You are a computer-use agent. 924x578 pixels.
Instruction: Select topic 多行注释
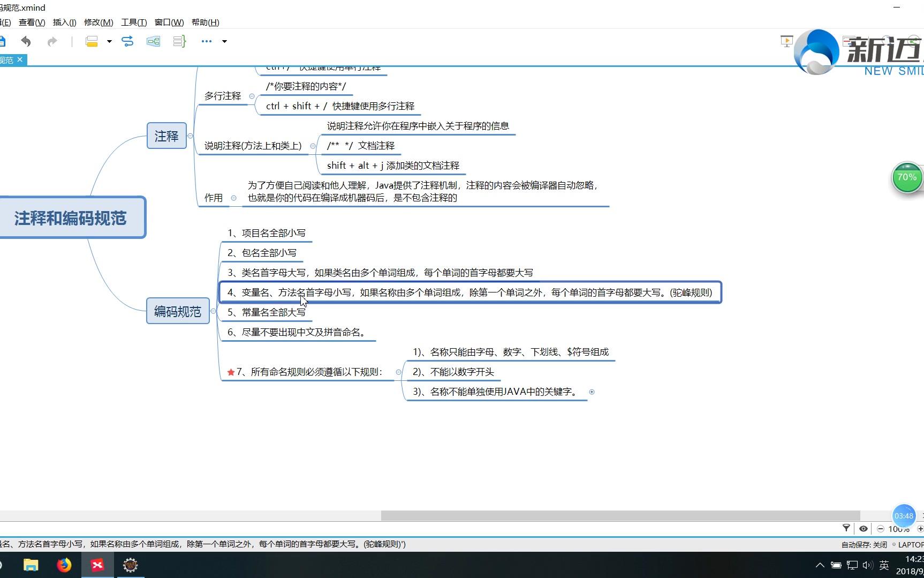pyautogui.click(x=223, y=96)
